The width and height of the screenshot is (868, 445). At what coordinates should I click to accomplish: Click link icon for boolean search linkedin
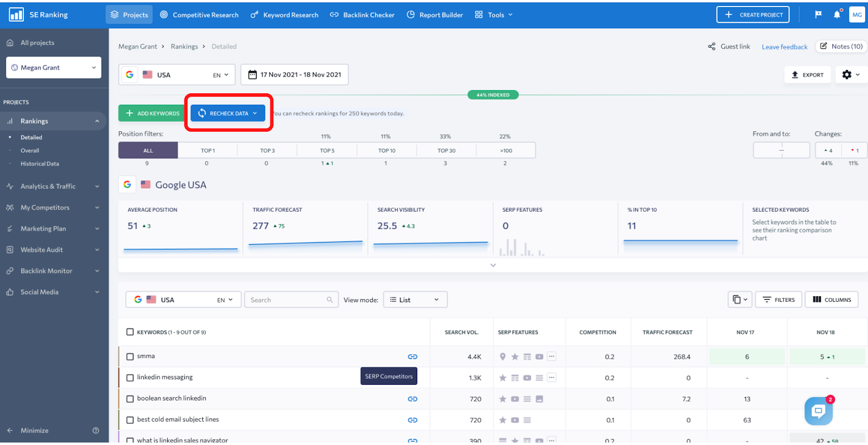point(412,399)
